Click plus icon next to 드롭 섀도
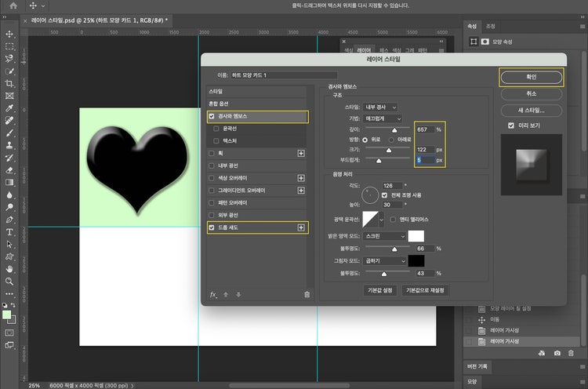Viewport: 588px width, 389px height. pos(301,227)
